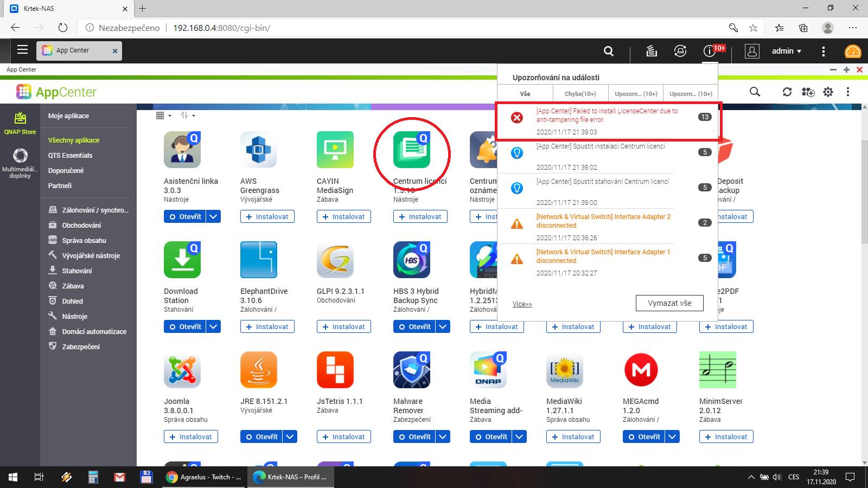Expand dropdown next to JRE Otevřít

(x=290, y=436)
